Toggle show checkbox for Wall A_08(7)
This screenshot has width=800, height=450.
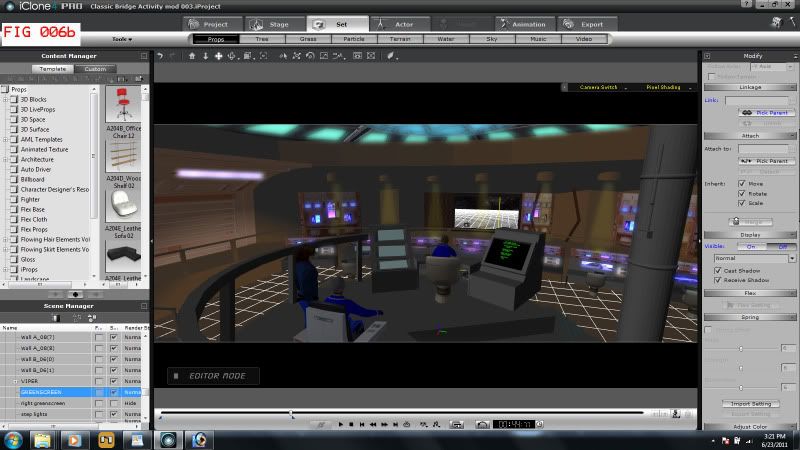coord(113,337)
